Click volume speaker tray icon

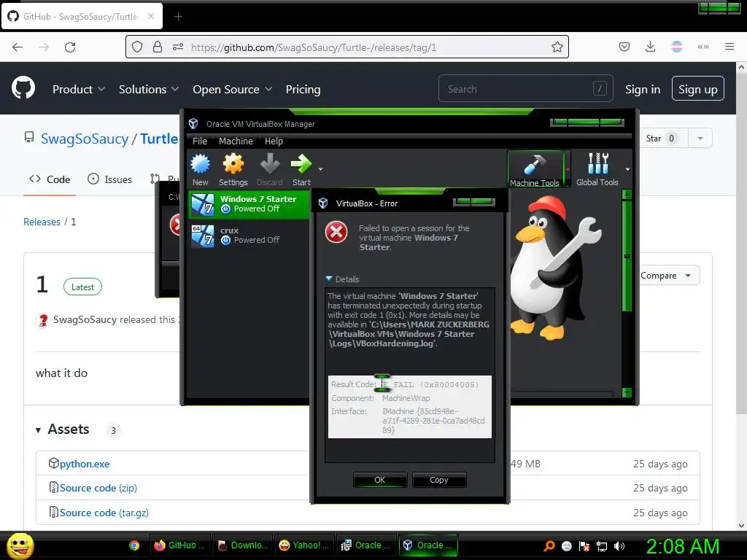pos(620,546)
